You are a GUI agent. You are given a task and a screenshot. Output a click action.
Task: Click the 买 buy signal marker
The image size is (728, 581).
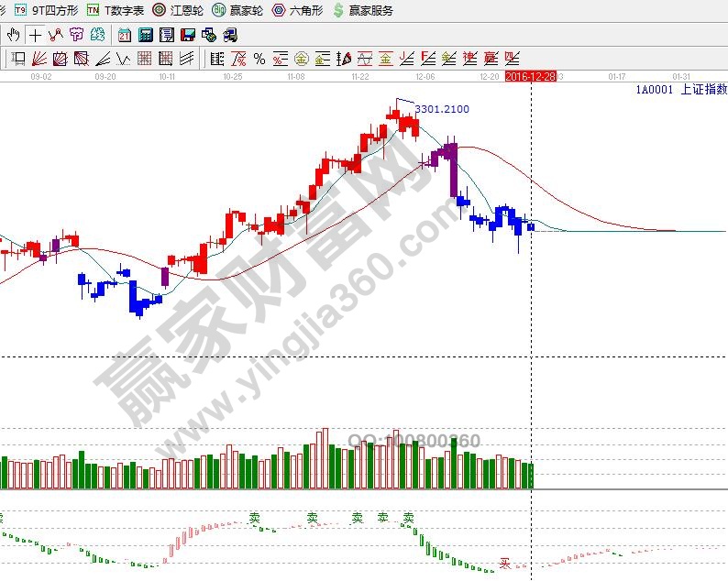pos(503,563)
